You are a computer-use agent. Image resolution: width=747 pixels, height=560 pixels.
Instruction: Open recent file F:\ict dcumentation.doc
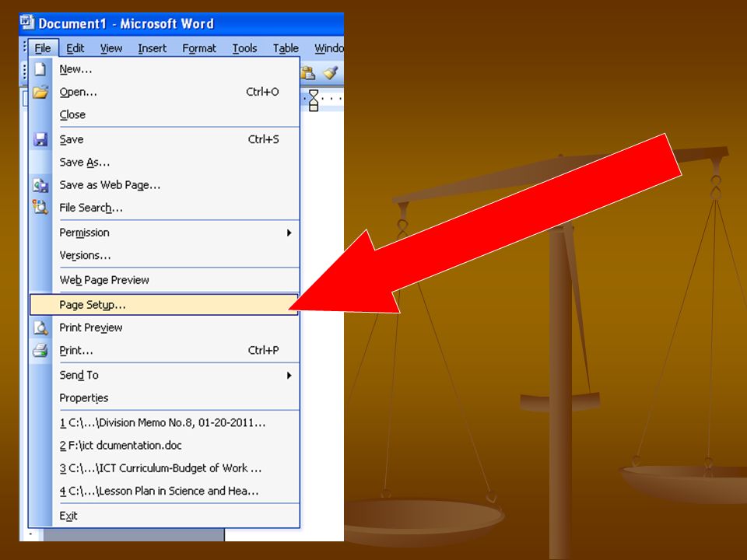click(x=164, y=446)
